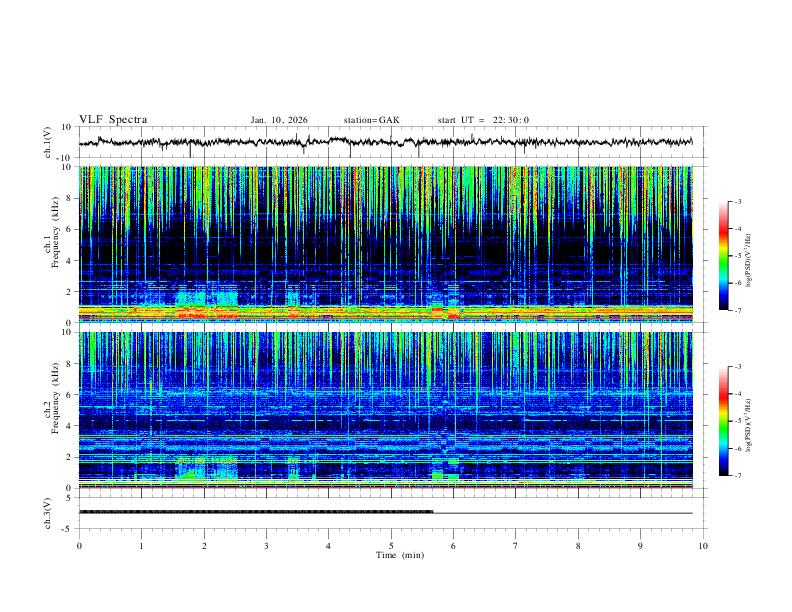Click the "ch.1(V)" waveform axis label

point(48,142)
